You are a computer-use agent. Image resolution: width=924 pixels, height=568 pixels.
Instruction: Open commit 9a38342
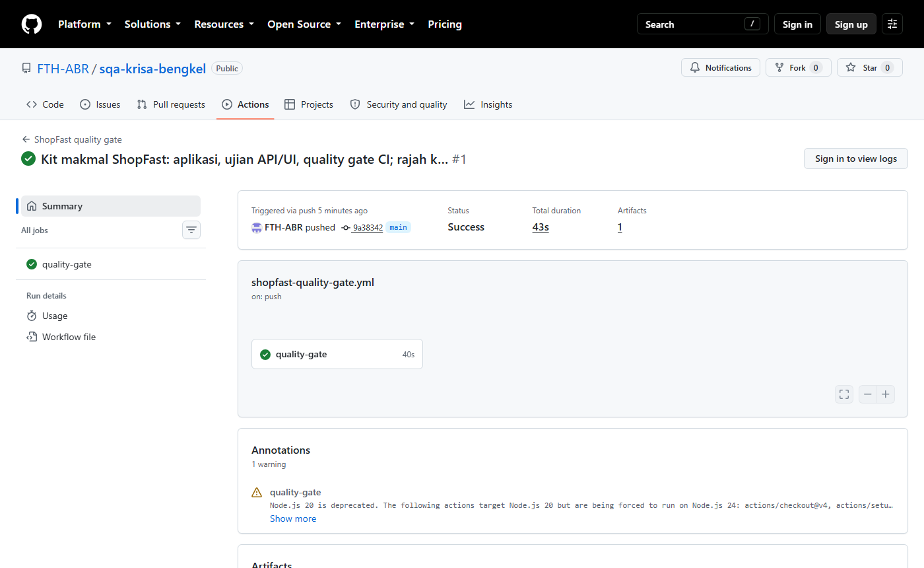click(x=368, y=228)
